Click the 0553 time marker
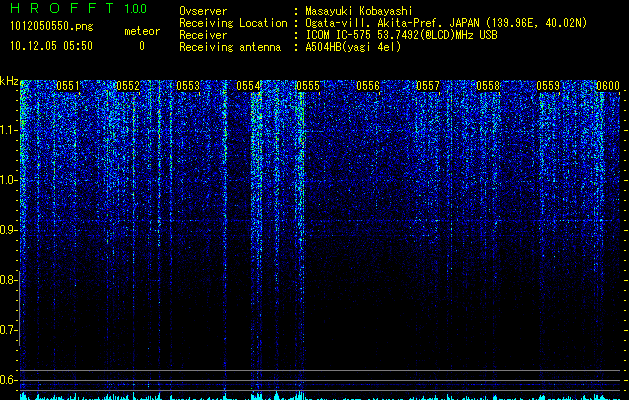 (188, 86)
